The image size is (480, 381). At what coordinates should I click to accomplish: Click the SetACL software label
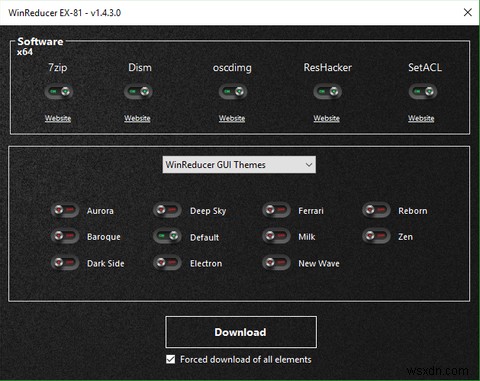click(x=425, y=68)
